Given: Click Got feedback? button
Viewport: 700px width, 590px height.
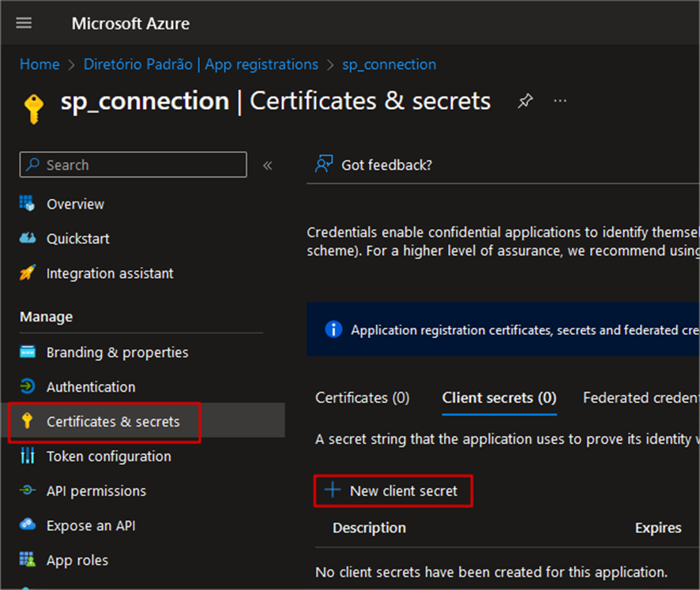Looking at the screenshot, I should [374, 165].
